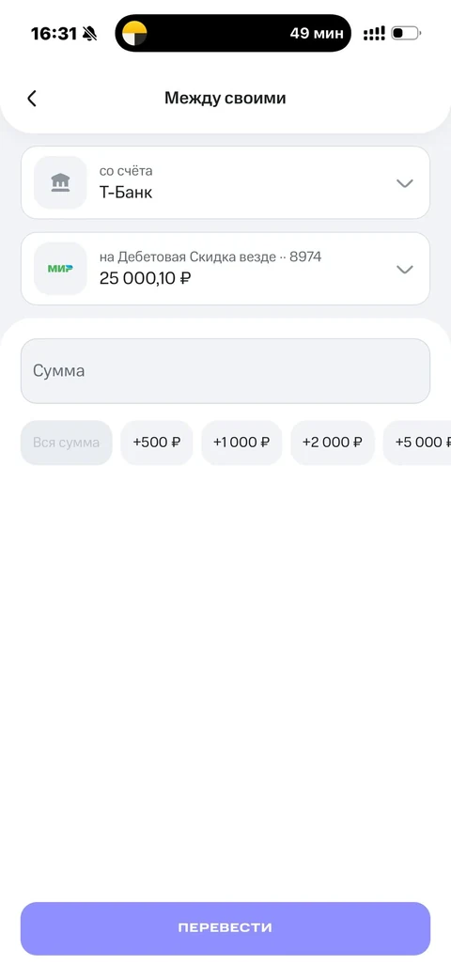451x980 pixels.
Task: Open the Т-Банк source account selector
Action: coord(225,182)
